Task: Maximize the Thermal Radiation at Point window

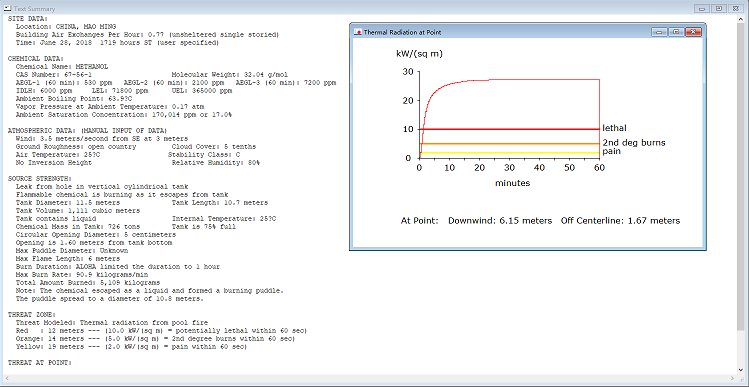Action: 675,32
